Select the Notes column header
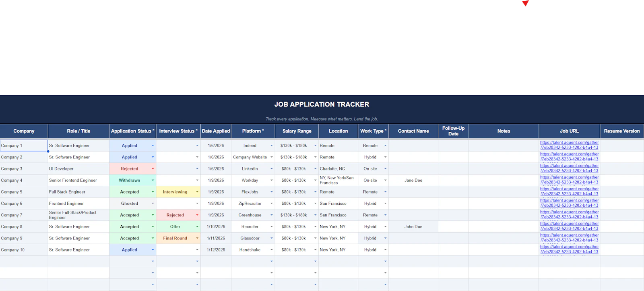644x291 pixels. pos(504,131)
